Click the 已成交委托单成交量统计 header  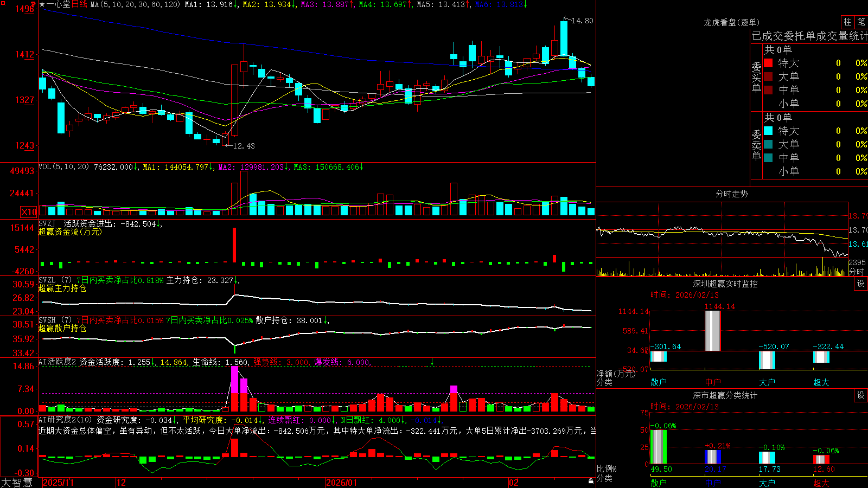pos(809,36)
